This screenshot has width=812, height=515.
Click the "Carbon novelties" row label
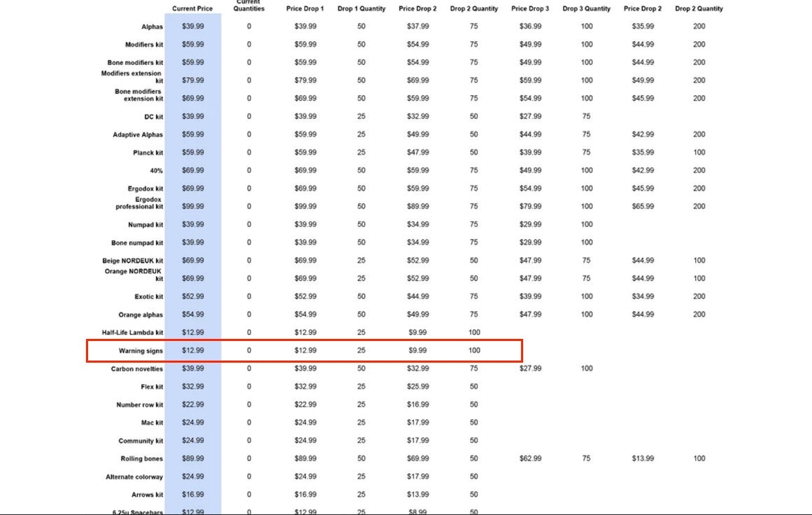pos(136,369)
